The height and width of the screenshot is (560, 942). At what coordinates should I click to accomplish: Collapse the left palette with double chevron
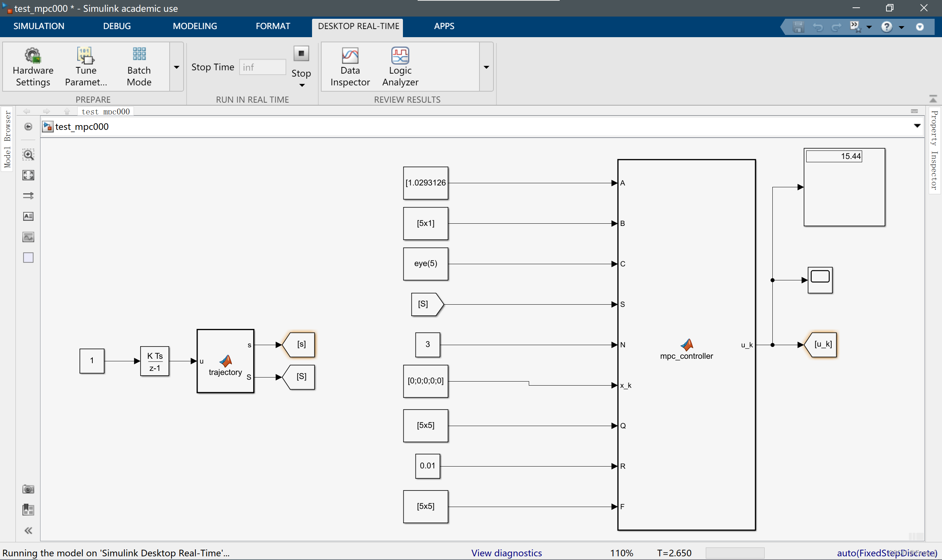tap(28, 531)
